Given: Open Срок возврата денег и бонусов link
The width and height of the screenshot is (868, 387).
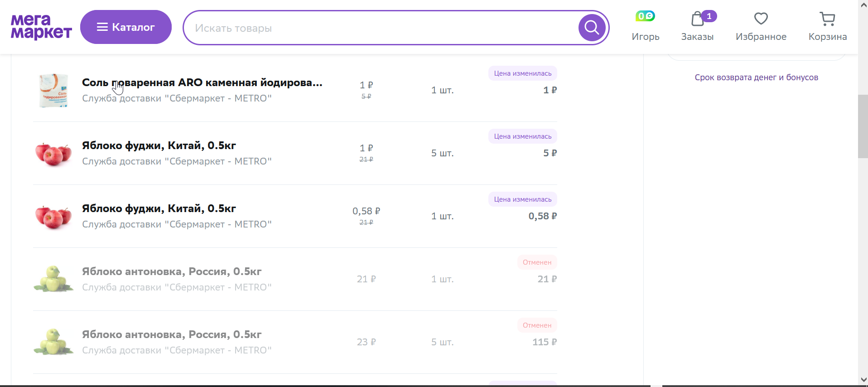Looking at the screenshot, I should tap(757, 77).
